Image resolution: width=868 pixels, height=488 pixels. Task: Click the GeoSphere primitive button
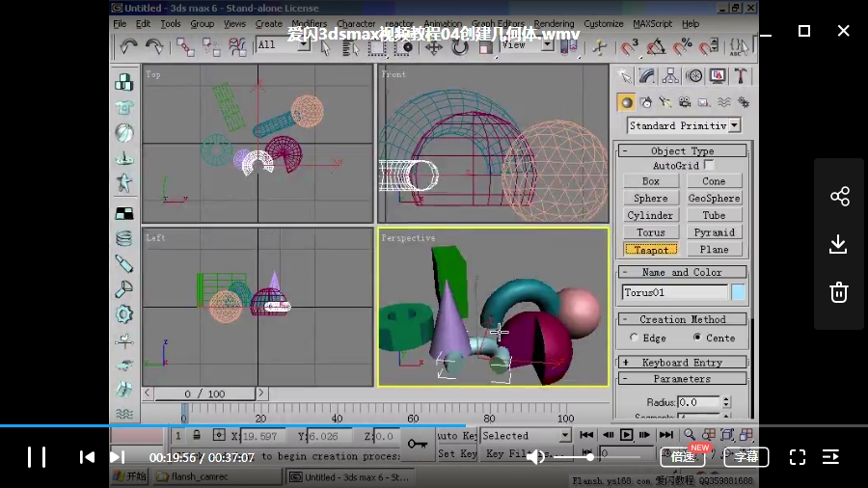[714, 198]
